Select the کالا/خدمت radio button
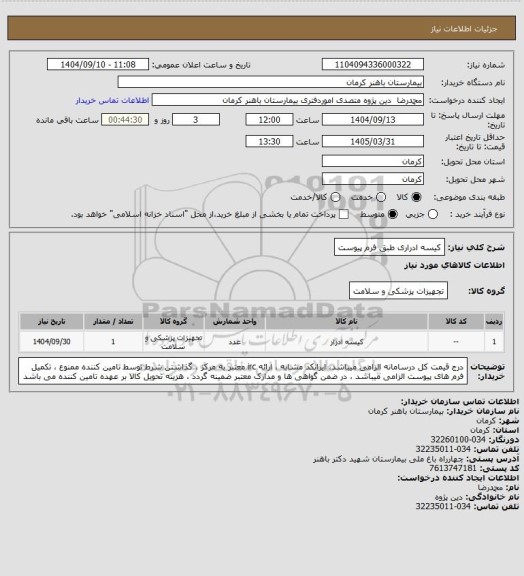This screenshot has width=524, height=576. [335, 197]
